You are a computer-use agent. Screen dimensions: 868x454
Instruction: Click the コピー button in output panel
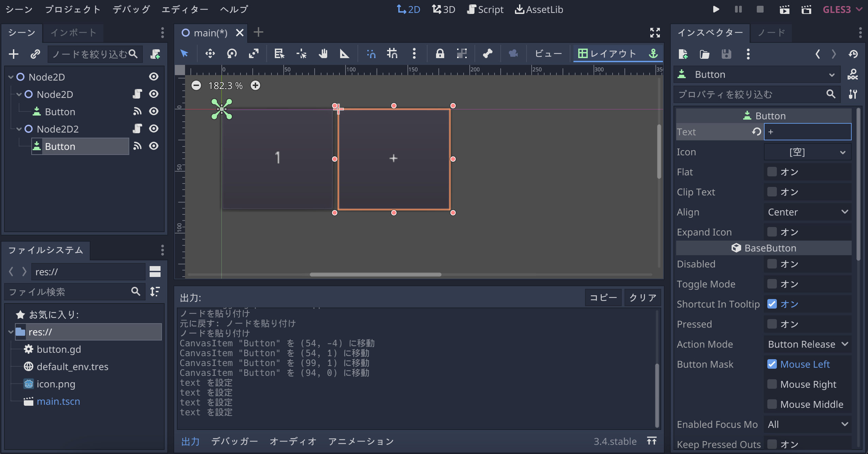[603, 298]
